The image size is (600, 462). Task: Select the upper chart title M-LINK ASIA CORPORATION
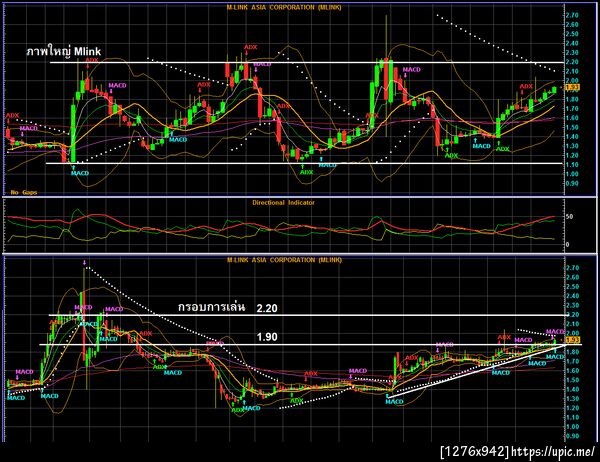pyautogui.click(x=284, y=7)
